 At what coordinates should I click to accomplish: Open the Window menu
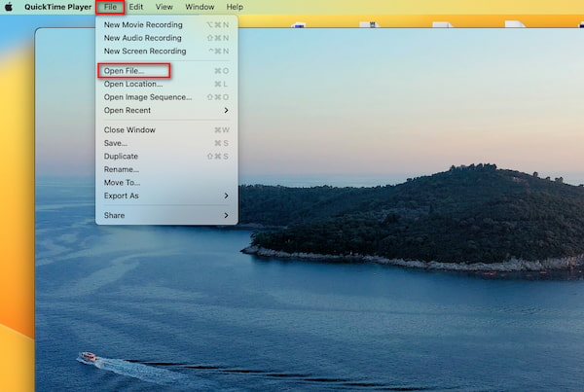click(x=200, y=7)
